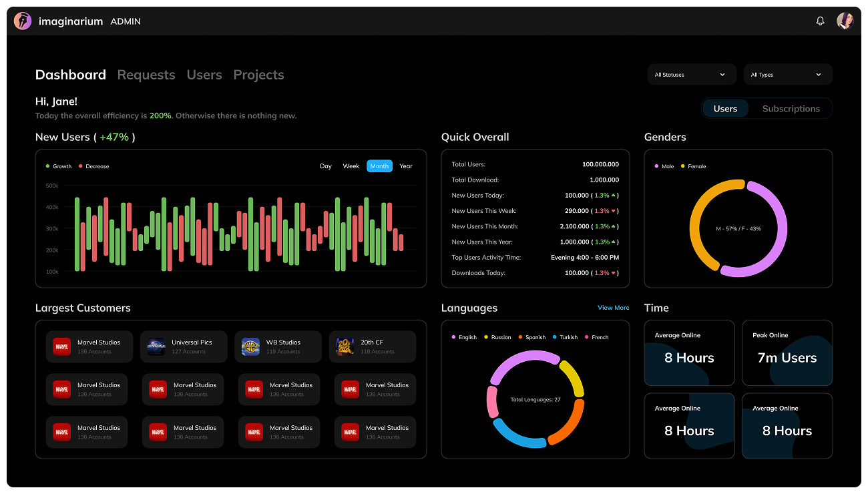Click the gender donut chart center
The image size is (868, 494).
(738, 228)
